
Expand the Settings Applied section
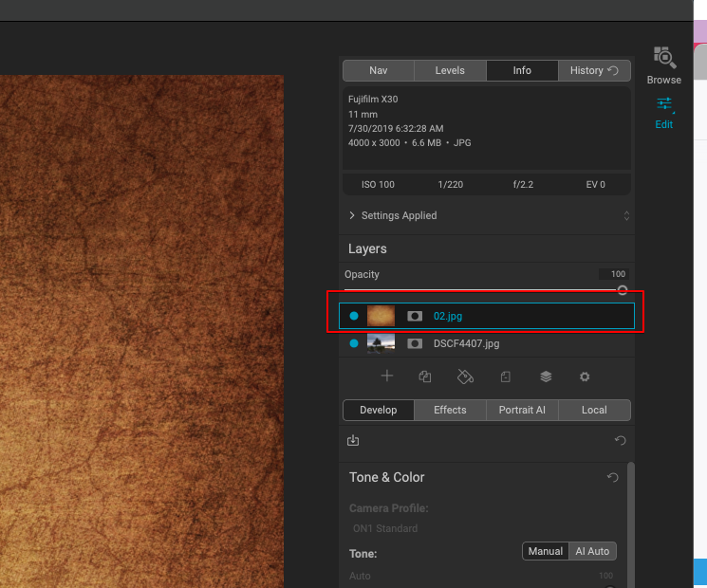click(x=353, y=215)
